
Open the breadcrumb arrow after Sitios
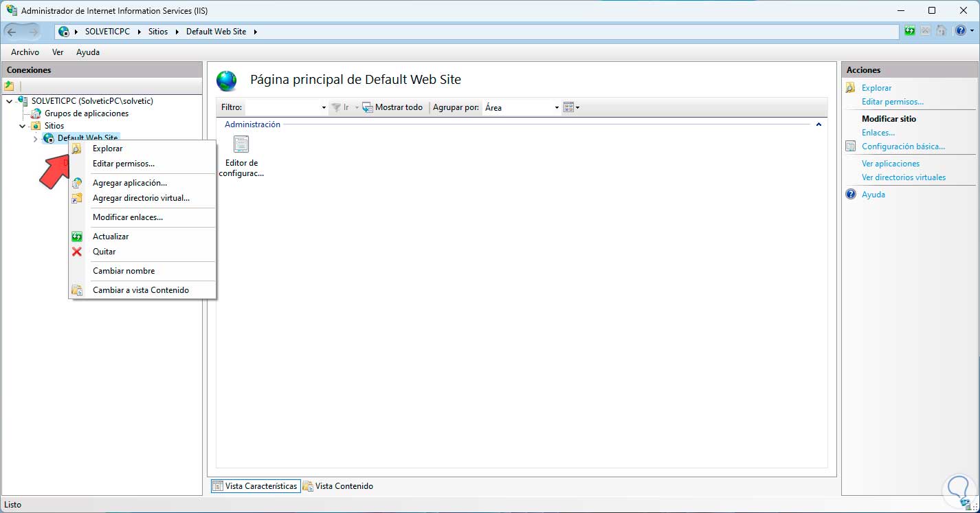[x=177, y=32]
